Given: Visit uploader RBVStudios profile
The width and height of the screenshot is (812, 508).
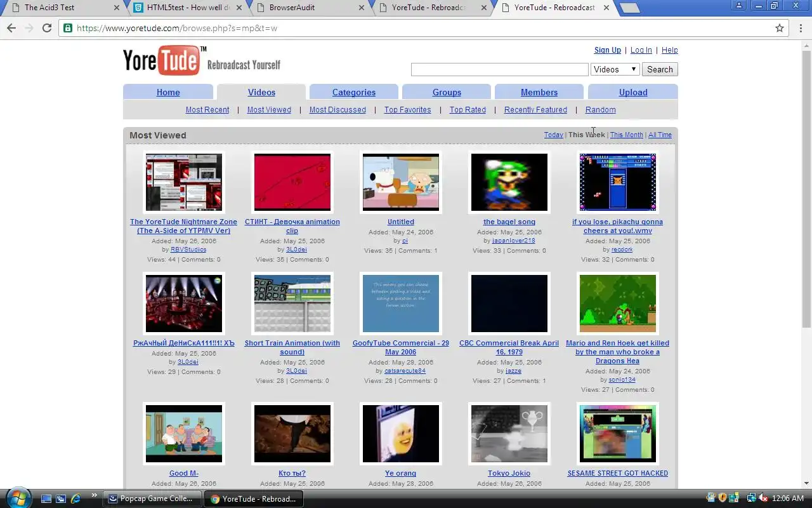Looking at the screenshot, I should tap(188, 250).
